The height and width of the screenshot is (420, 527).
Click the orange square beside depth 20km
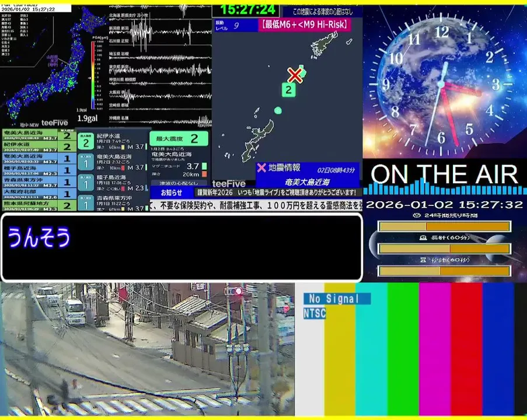click(x=204, y=174)
